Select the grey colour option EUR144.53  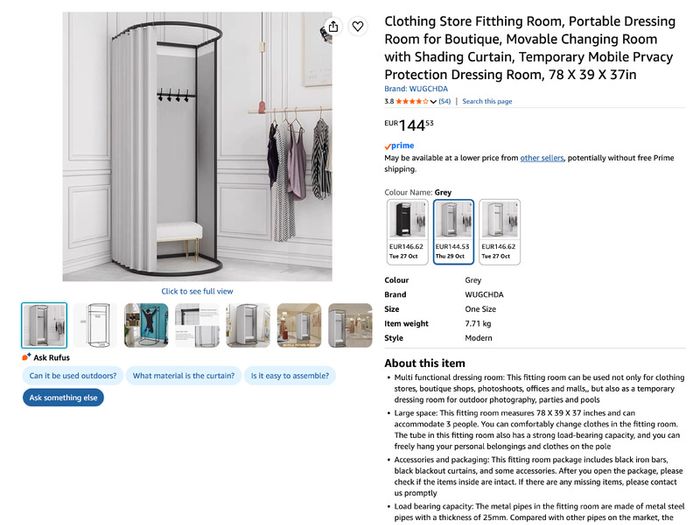click(453, 232)
